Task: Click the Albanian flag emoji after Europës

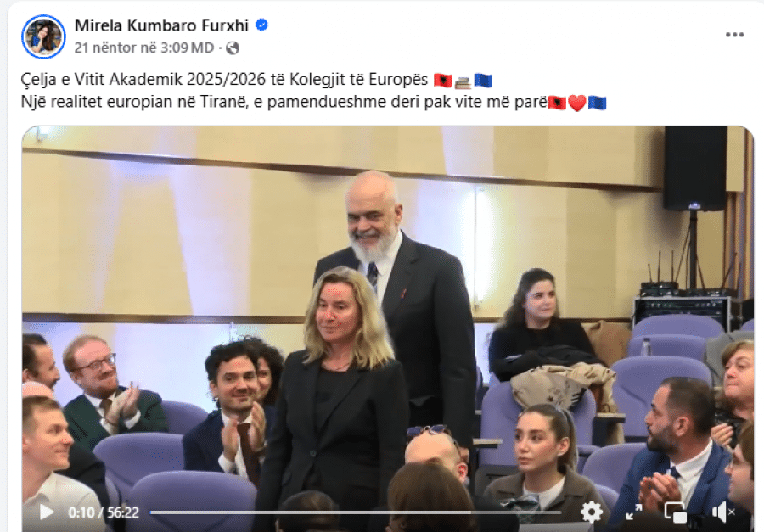Action: coord(443,81)
